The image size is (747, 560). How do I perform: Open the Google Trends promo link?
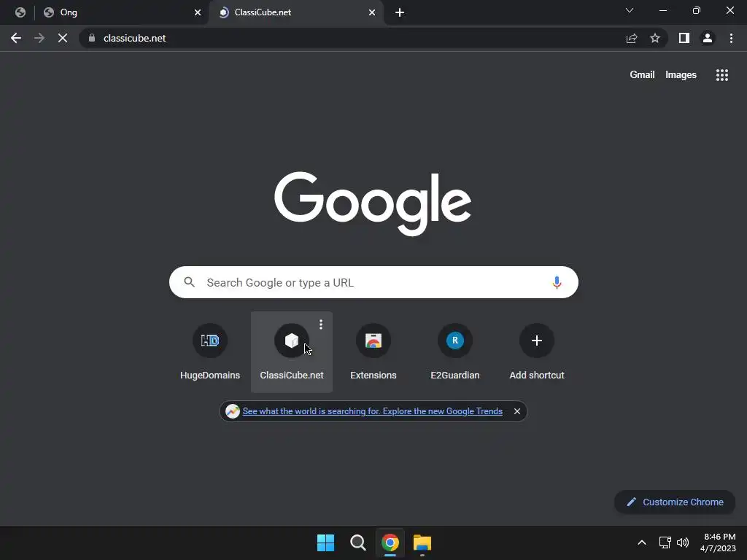pos(373,411)
